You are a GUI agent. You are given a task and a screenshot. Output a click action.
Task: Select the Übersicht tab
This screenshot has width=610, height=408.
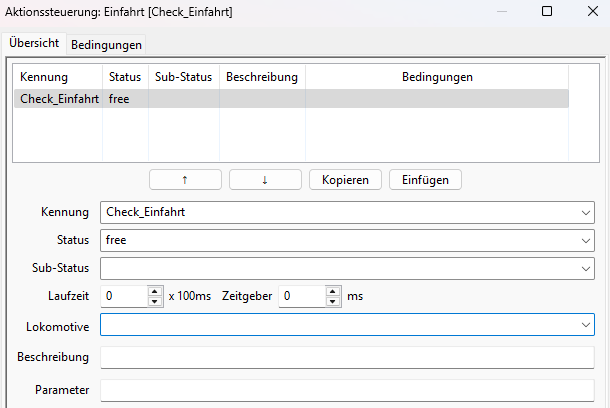tap(34, 44)
